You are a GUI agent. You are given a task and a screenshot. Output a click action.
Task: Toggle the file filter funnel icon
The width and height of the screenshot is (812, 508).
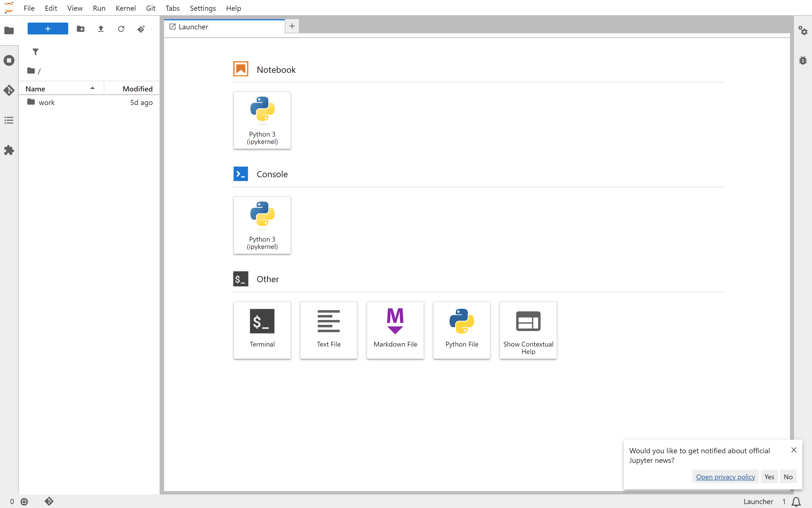36,52
